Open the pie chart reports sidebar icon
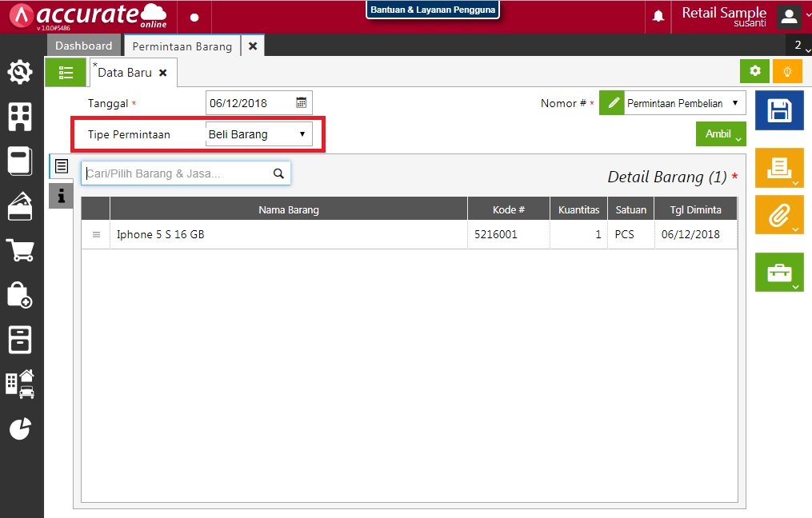812x518 pixels. point(20,428)
